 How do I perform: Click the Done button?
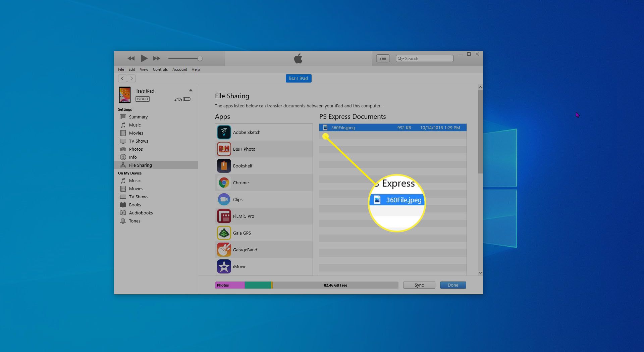[x=453, y=285]
